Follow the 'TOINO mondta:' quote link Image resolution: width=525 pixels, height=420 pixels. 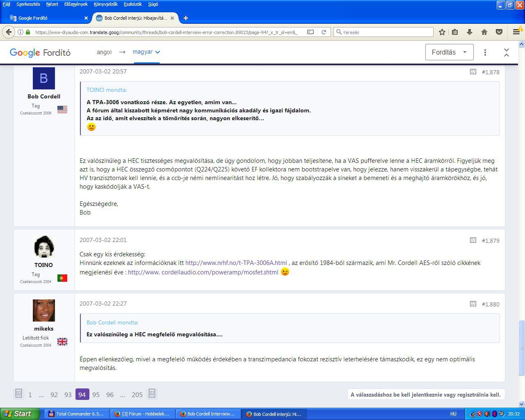(x=107, y=90)
